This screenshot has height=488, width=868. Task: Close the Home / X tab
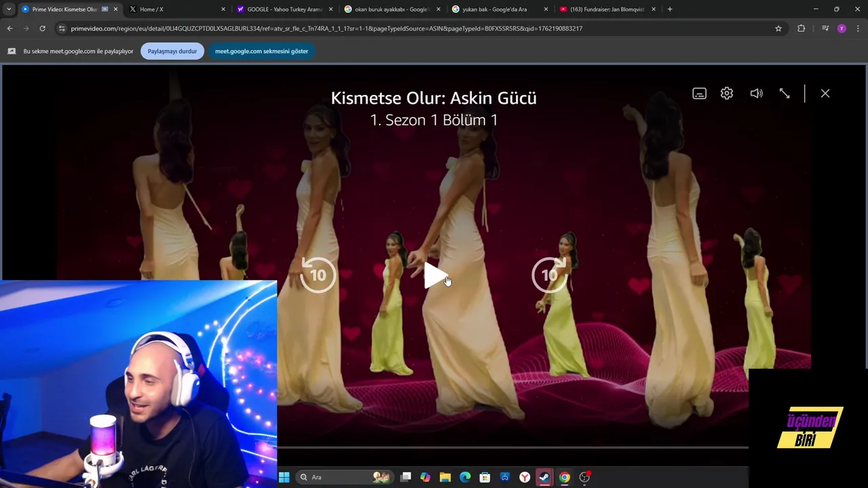click(223, 9)
